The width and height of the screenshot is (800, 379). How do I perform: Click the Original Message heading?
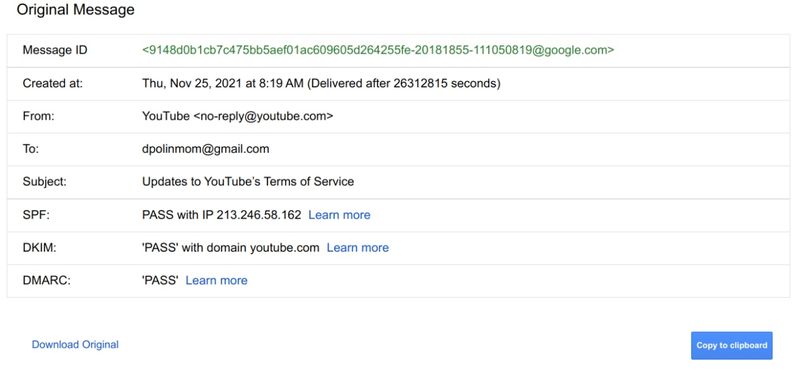(x=76, y=10)
